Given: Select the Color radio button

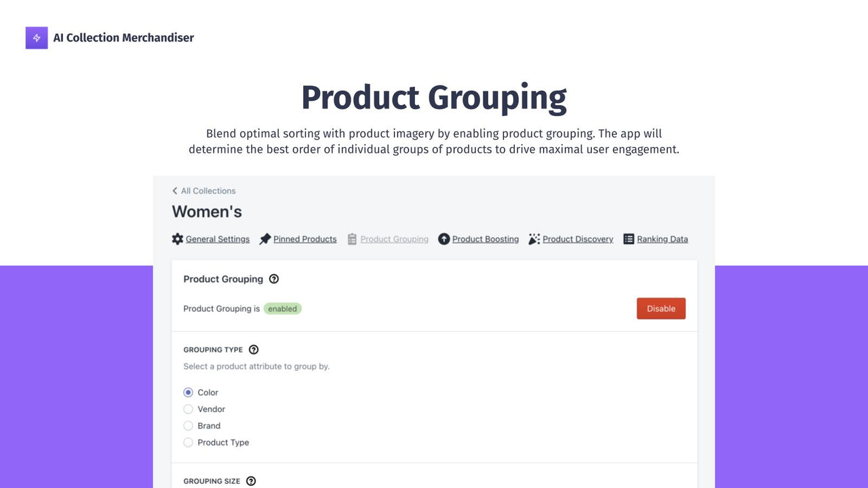Looking at the screenshot, I should click(188, 392).
